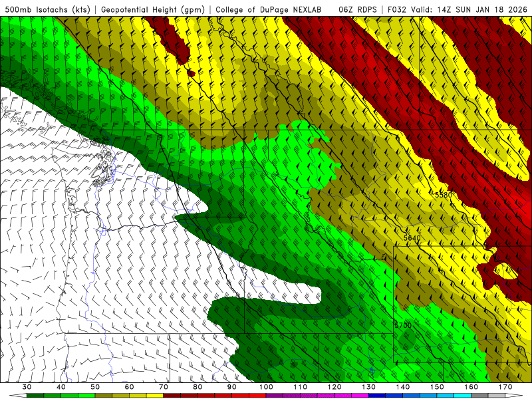Screen dimensions: 532x399
Task: Click the 'F032 Valid: 14Z SUN JAN 18 2026' text
Action: click(x=457, y=9)
